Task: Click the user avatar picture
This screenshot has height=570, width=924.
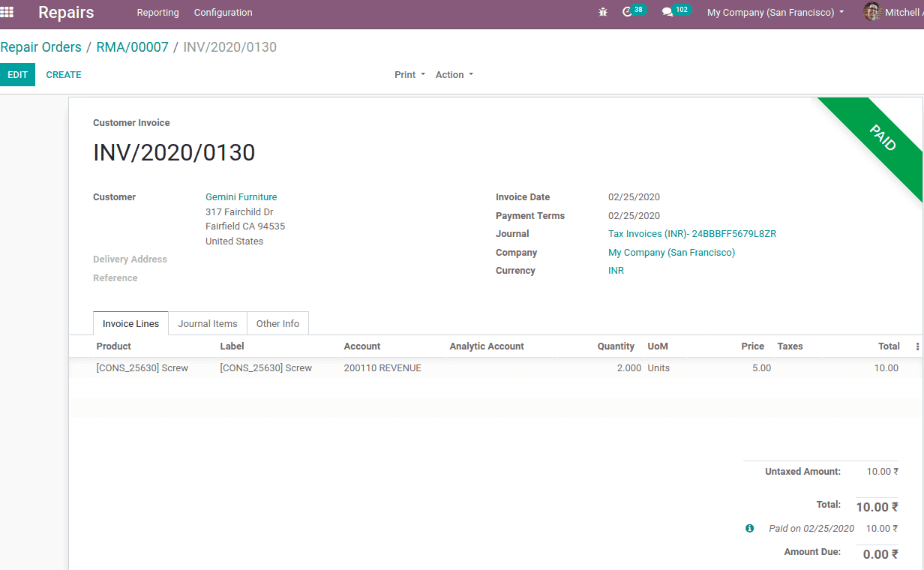Action: tap(872, 12)
